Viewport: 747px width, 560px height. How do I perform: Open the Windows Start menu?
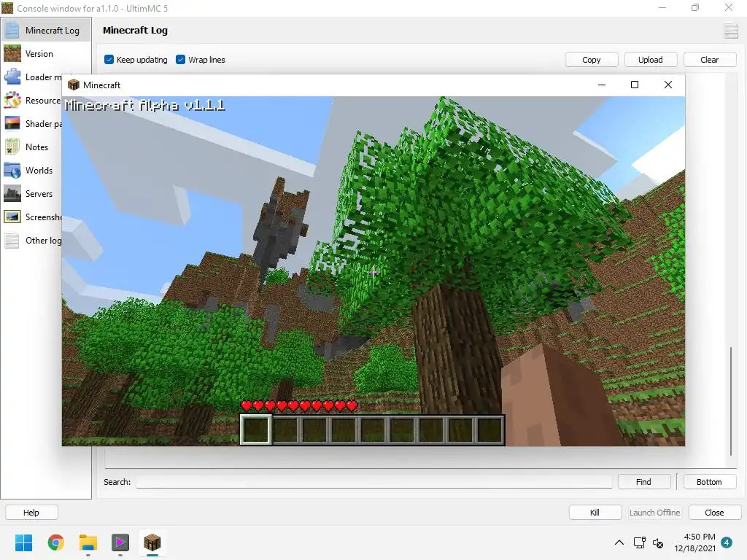coord(23,542)
